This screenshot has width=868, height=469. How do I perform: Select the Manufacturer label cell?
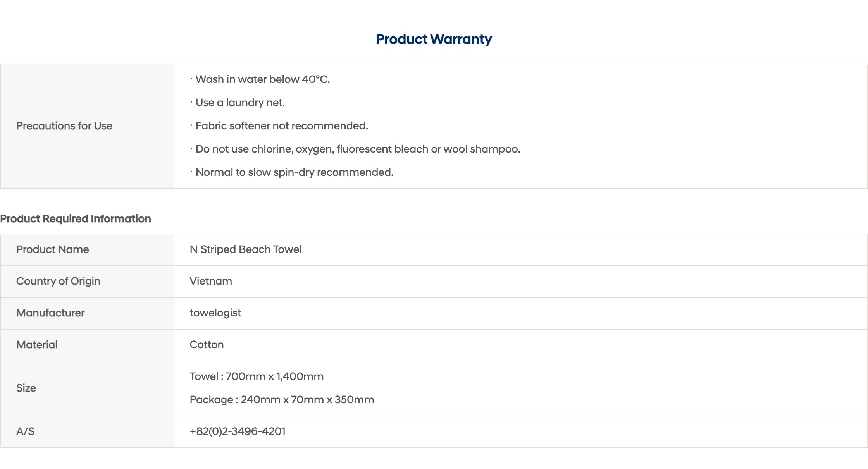coord(87,313)
